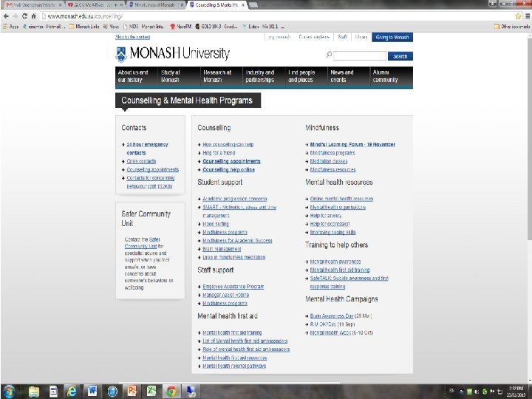Open the Help for a friend link
The width and height of the screenshot is (532, 399).
tap(219, 153)
